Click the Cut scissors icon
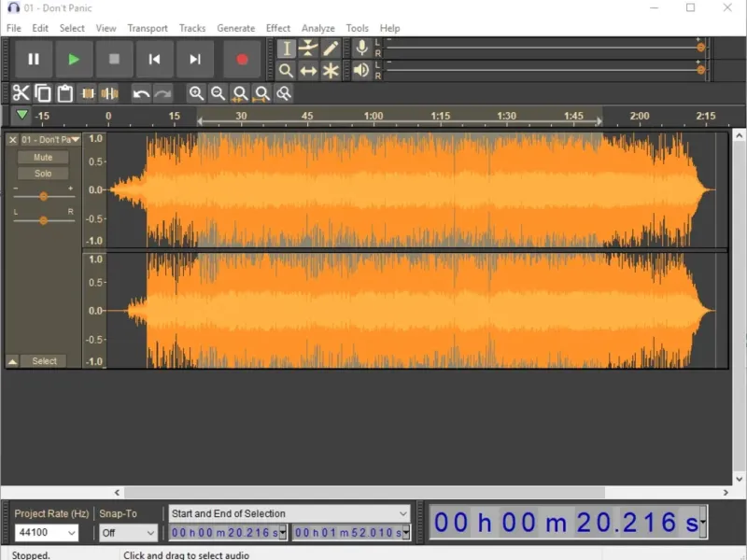Image resolution: width=747 pixels, height=560 pixels. click(x=21, y=93)
